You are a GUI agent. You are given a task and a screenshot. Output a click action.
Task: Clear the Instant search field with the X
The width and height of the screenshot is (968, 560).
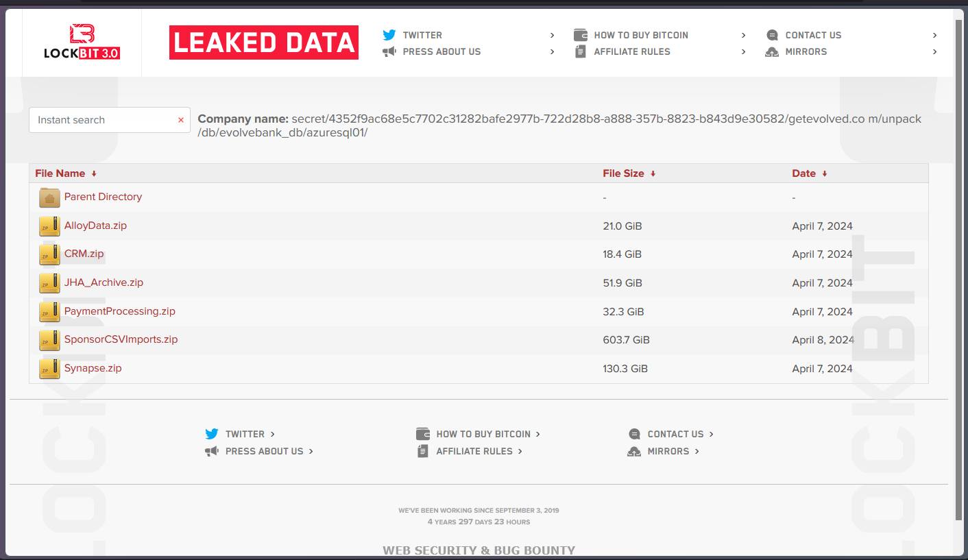181,120
